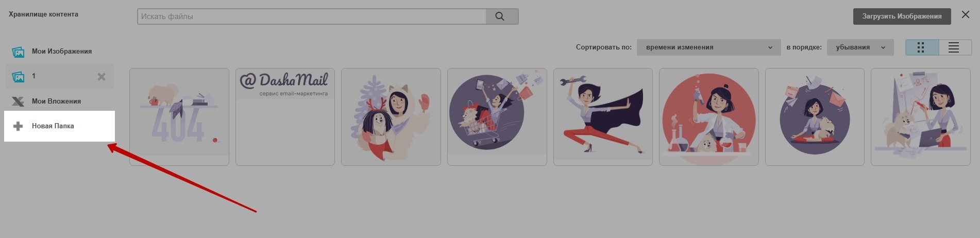Switch to grid view
980x238 pixels.
[x=921, y=47]
